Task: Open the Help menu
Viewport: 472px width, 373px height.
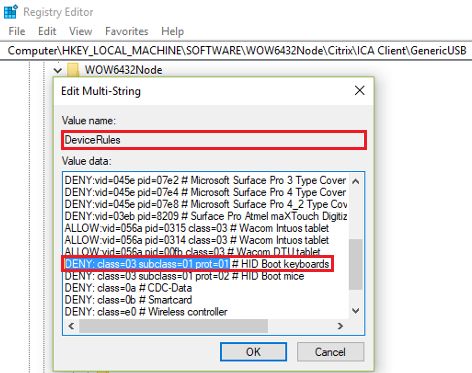Action: tap(172, 31)
